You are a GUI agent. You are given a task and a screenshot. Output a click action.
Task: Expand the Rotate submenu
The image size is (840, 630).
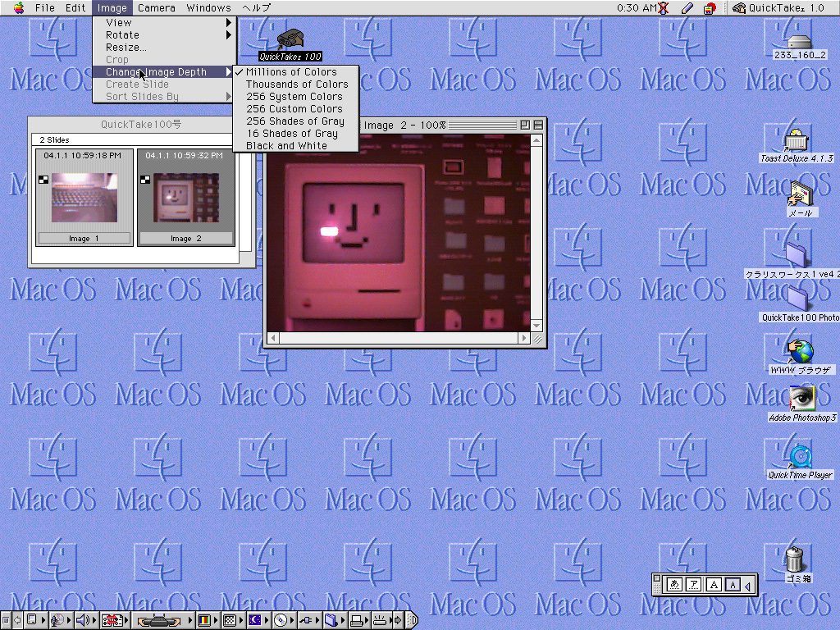point(164,34)
